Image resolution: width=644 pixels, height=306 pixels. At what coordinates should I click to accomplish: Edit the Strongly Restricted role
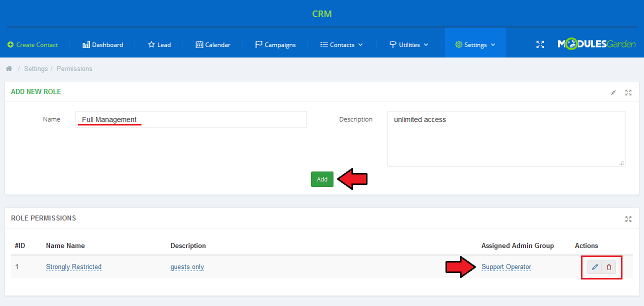pyautogui.click(x=594, y=267)
